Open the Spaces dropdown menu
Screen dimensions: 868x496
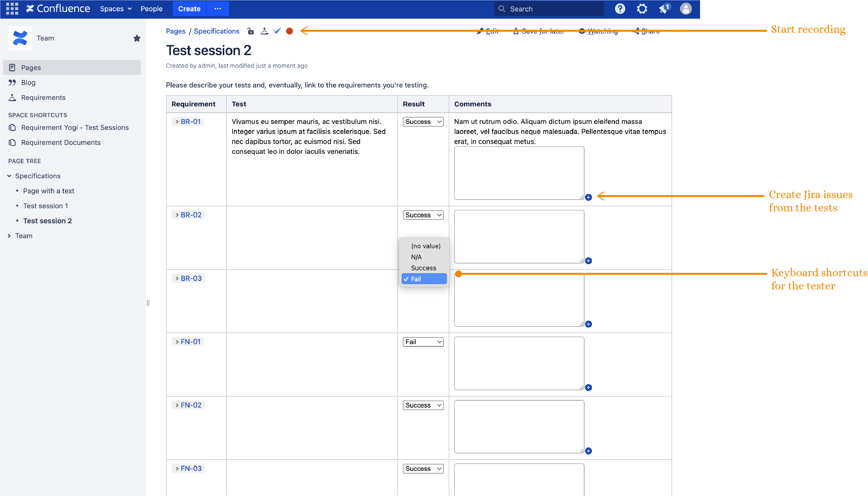point(115,9)
